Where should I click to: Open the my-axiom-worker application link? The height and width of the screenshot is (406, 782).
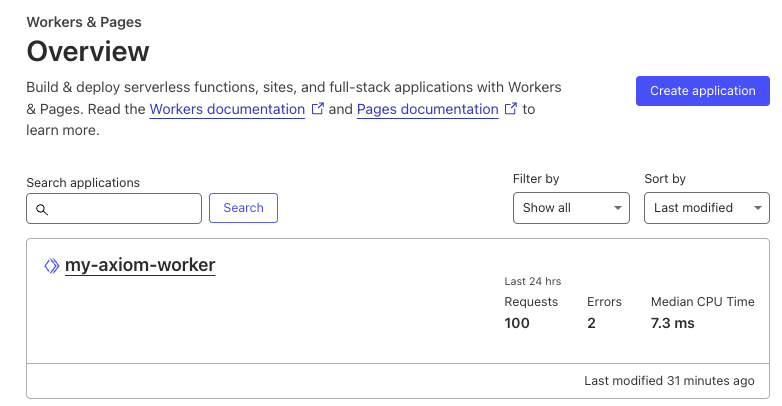(x=140, y=265)
